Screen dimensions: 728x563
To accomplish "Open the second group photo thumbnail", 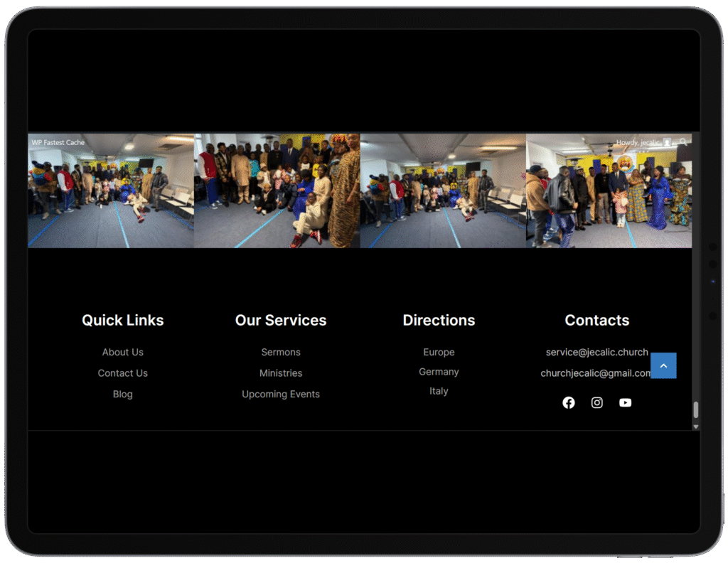I will [277, 191].
